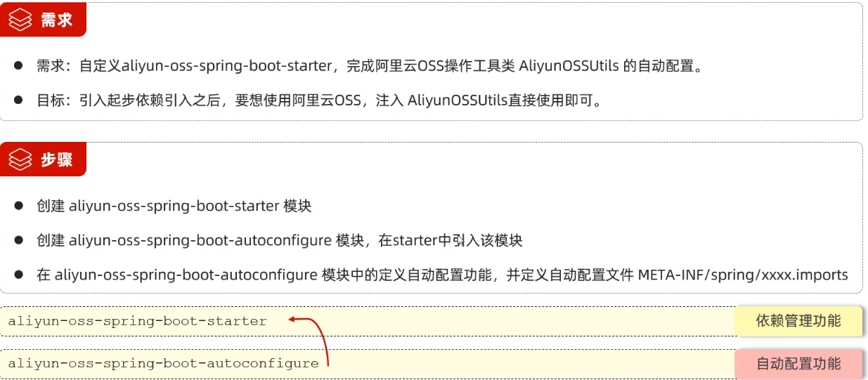Select the aliyun-oss-spring-boot-starter code line
This screenshot has height=380, width=868.
click(x=138, y=321)
